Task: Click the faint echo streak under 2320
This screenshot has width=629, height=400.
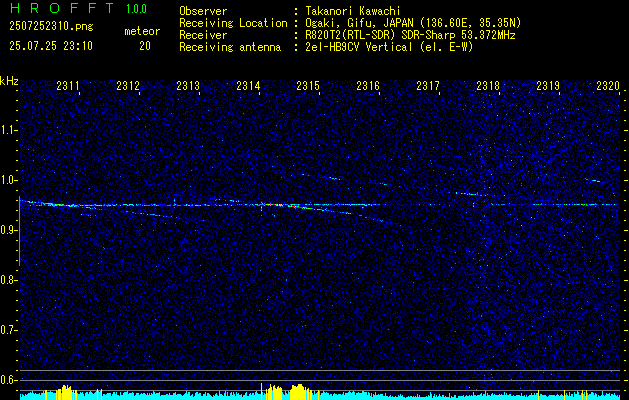Action: [x=592, y=181]
